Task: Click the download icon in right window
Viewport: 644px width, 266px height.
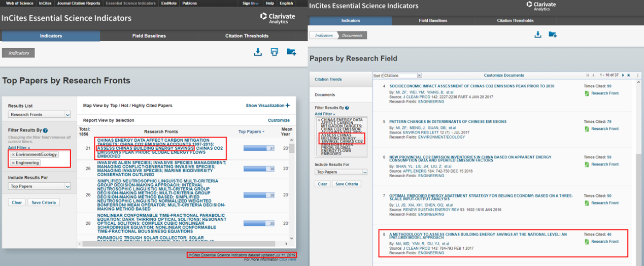Action: click(538, 35)
